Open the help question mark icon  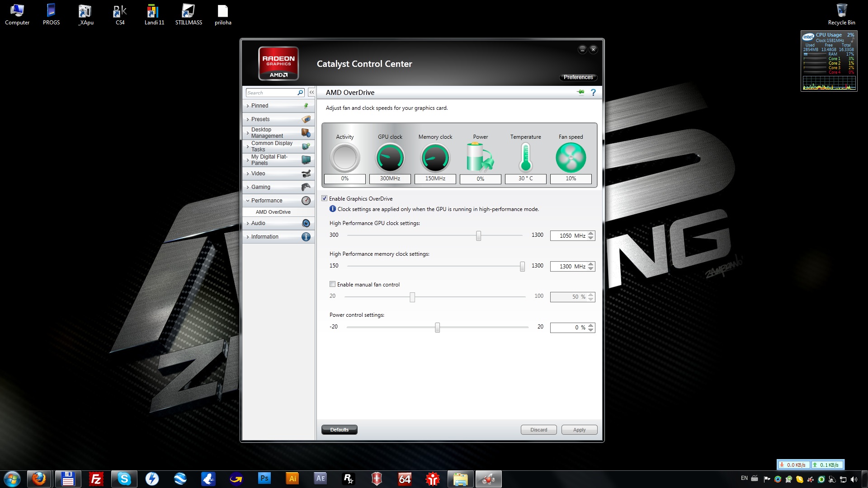[x=593, y=92]
